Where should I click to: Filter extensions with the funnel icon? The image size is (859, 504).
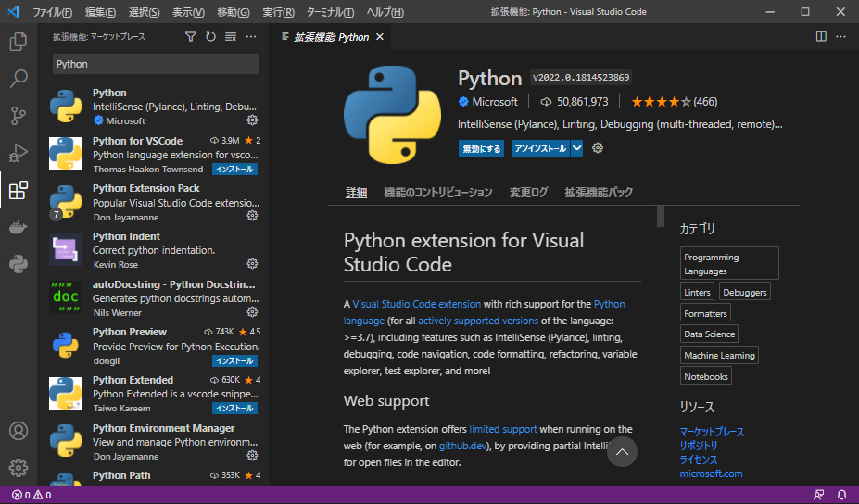pyautogui.click(x=190, y=37)
